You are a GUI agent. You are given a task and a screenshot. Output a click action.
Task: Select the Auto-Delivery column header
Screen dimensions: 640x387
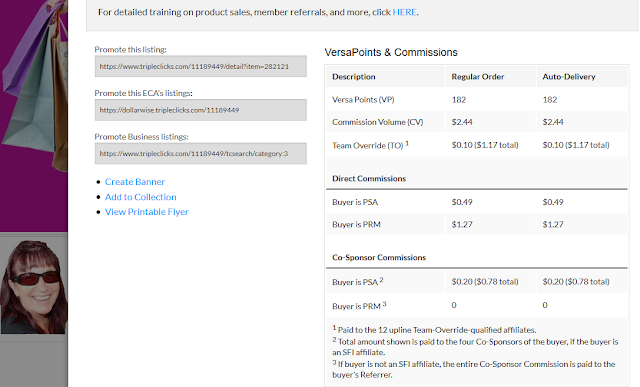pyautogui.click(x=569, y=77)
